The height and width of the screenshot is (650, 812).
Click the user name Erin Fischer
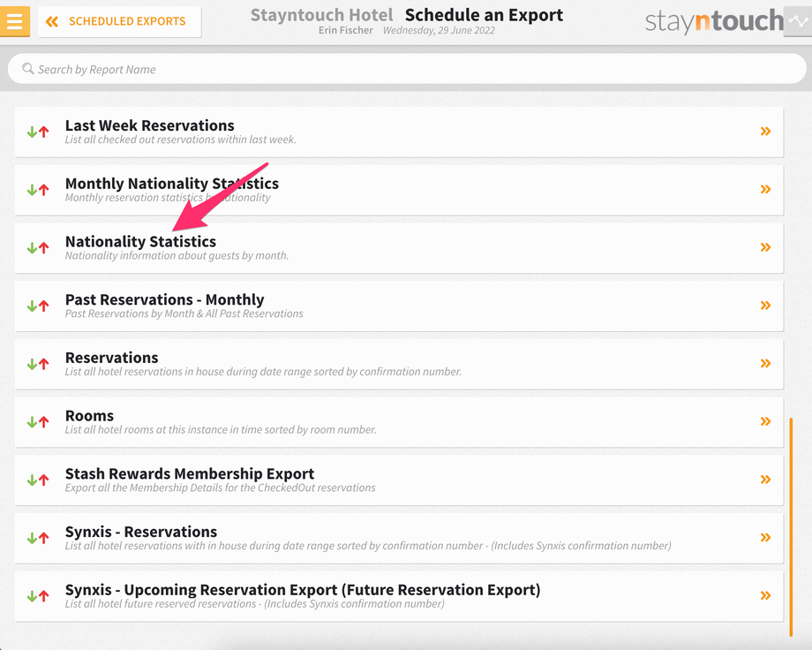point(345,30)
